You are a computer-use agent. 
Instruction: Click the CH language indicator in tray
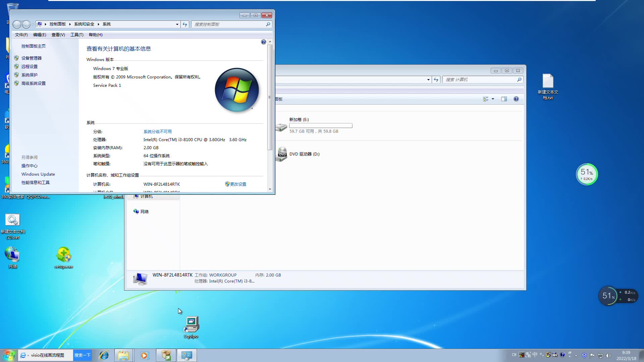[514, 355]
